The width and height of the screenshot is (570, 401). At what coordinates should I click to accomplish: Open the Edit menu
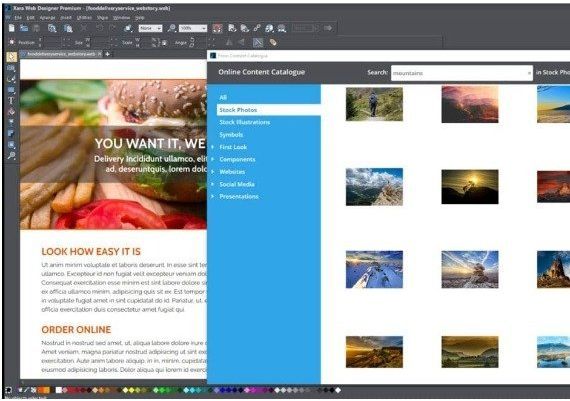31,17
